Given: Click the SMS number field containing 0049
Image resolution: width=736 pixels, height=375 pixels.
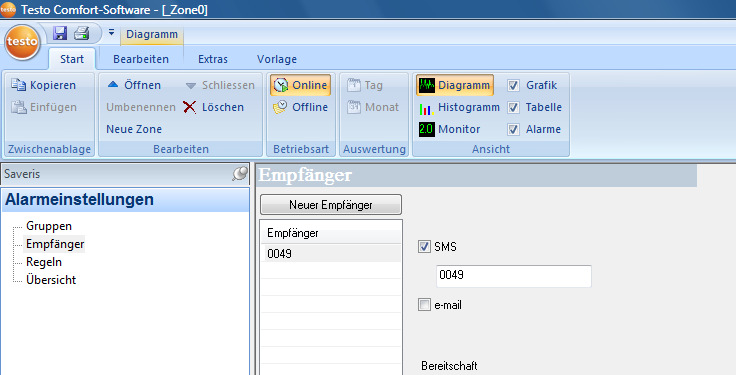Looking at the screenshot, I should (514, 276).
